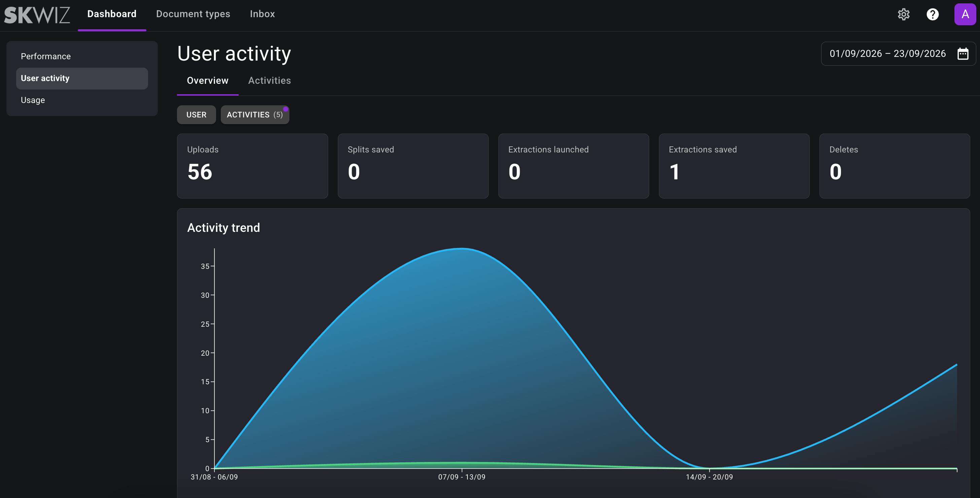Click the Deletes stat card
980x498 pixels.
click(895, 166)
